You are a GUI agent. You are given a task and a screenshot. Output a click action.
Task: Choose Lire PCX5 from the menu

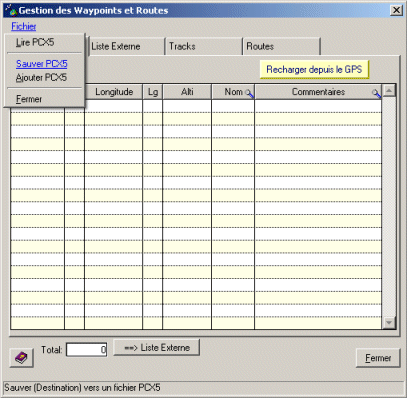click(x=35, y=42)
